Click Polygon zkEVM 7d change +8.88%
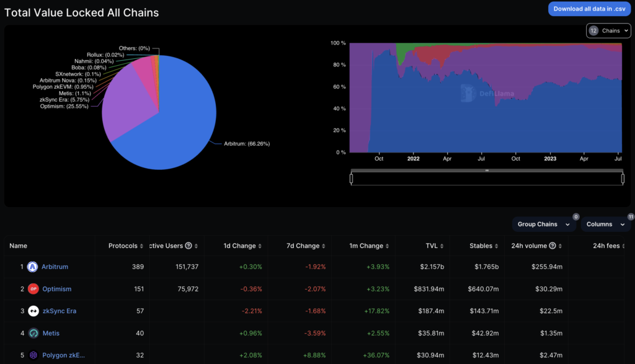Screen dimensions: 635x364 pyautogui.click(x=314, y=355)
